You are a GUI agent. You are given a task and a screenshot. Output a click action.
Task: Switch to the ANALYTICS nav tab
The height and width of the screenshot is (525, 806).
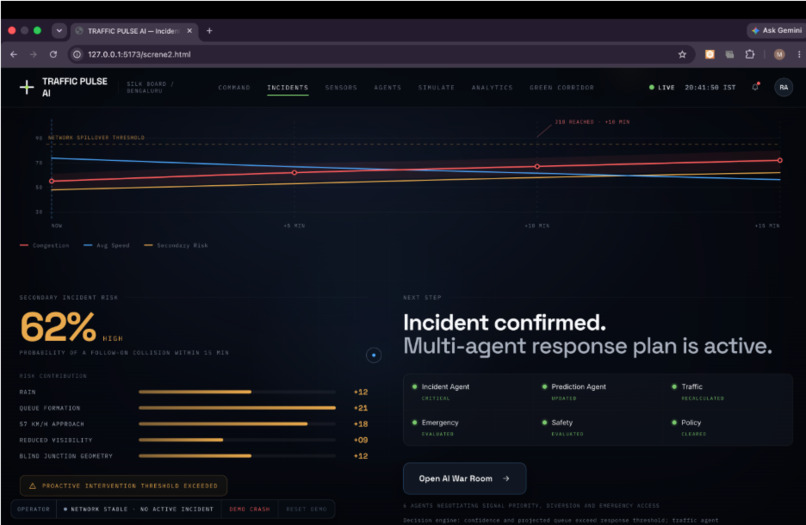492,87
